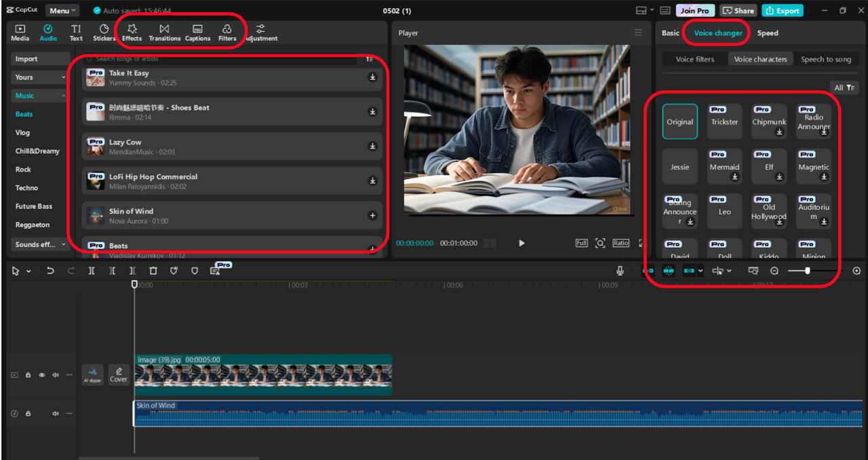Image resolution: width=868 pixels, height=460 pixels.
Task: Collapse the Music category
Action: pos(41,96)
